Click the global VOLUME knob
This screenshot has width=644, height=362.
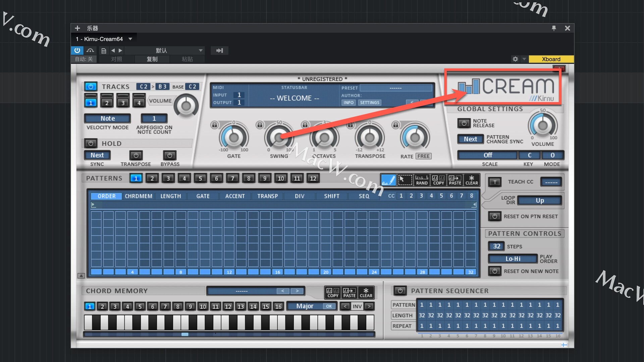[x=542, y=126]
